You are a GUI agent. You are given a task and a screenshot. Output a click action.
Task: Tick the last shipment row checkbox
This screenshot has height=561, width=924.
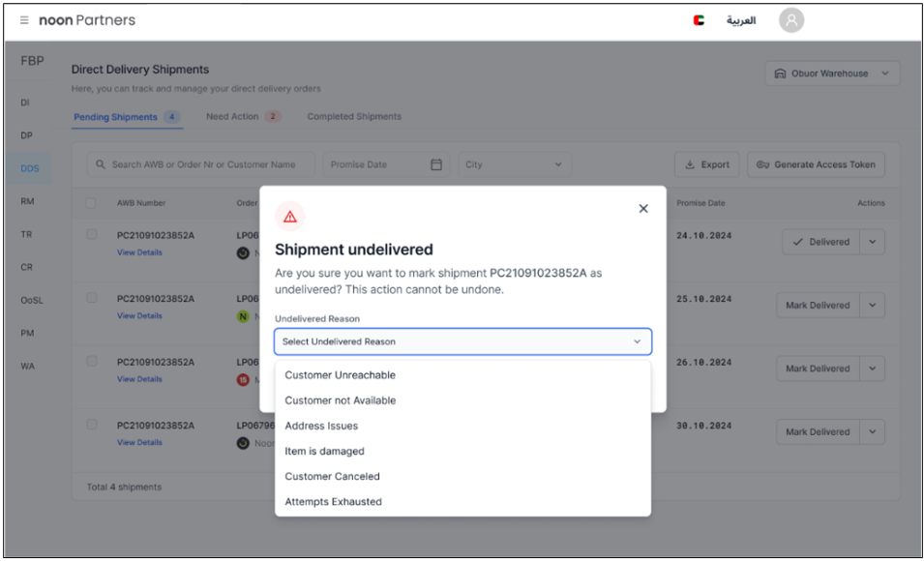tap(92, 425)
